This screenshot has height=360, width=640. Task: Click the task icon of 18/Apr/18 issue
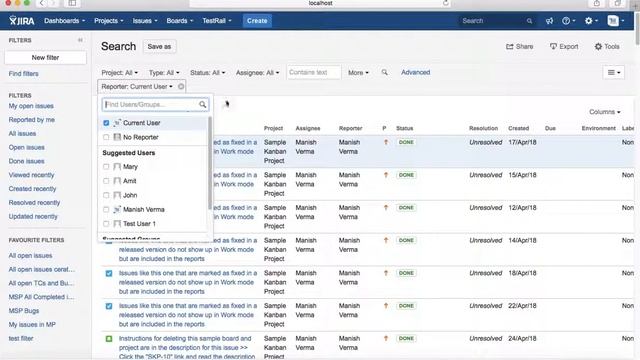pos(109,273)
